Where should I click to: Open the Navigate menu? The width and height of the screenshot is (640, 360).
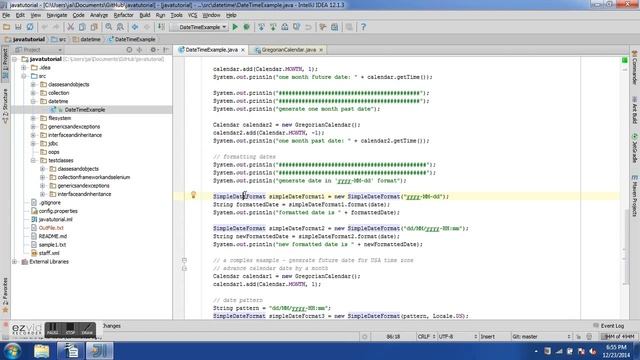tap(57, 15)
